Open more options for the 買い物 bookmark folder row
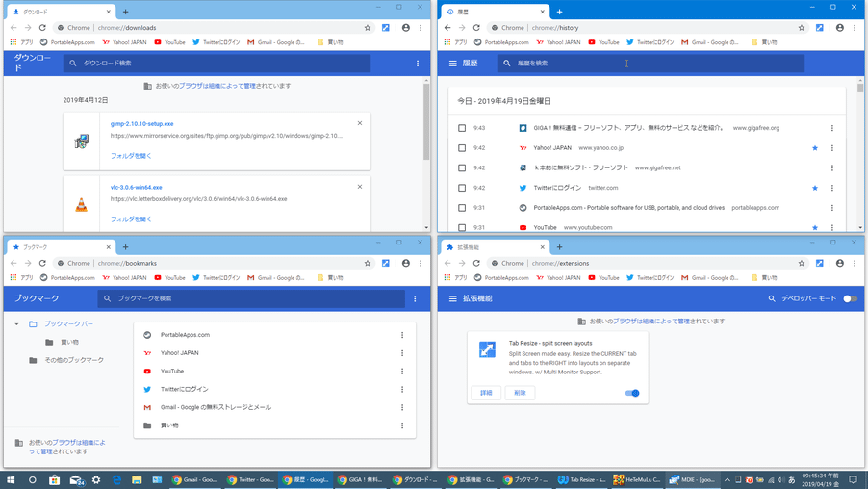Image resolution: width=868 pixels, height=489 pixels. tap(402, 425)
